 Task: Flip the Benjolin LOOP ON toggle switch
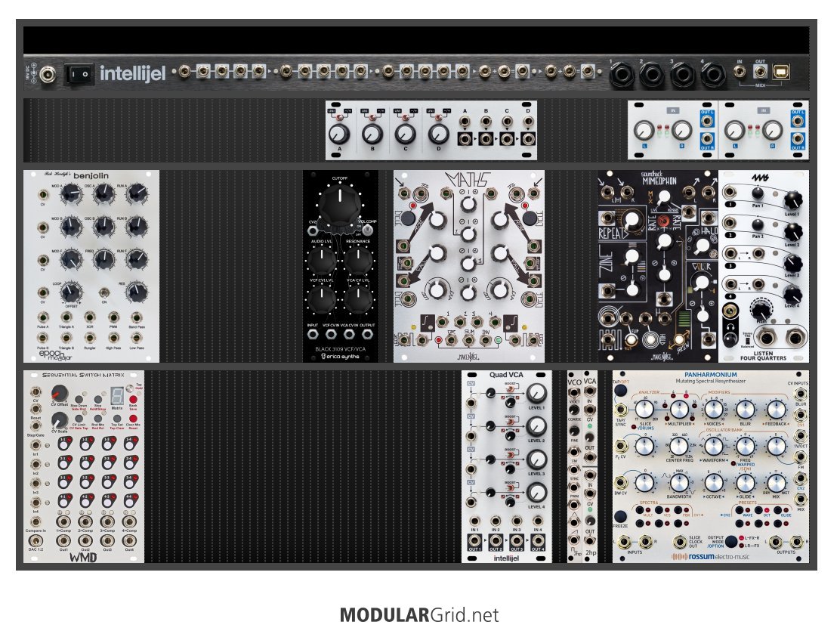(104, 293)
